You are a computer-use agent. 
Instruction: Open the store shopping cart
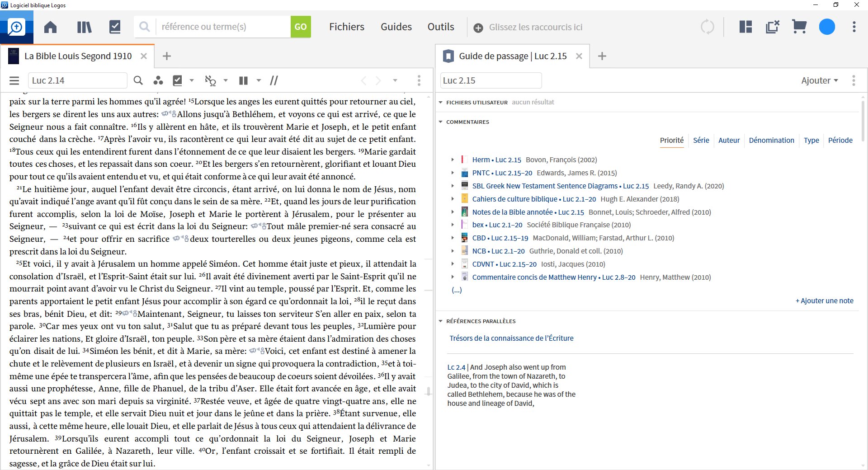799,27
